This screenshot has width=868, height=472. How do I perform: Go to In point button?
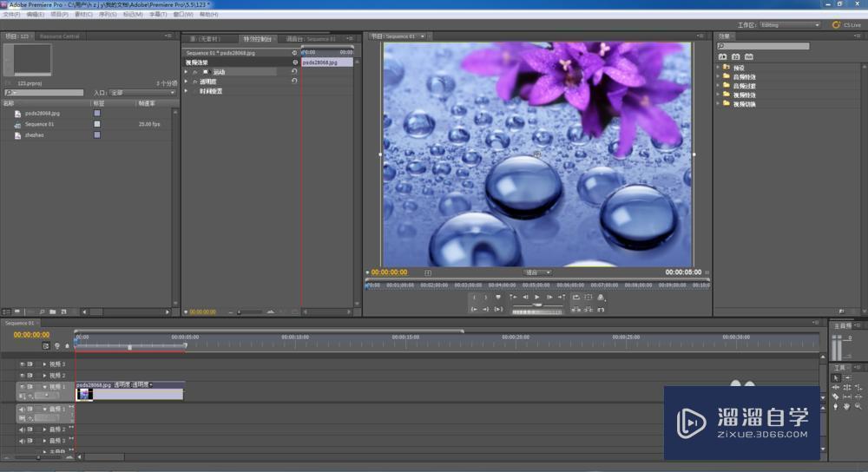point(475,310)
